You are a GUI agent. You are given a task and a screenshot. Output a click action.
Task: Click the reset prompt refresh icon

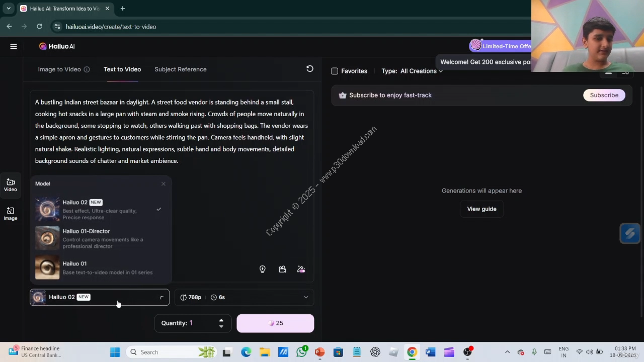pyautogui.click(x=310, y=69)
